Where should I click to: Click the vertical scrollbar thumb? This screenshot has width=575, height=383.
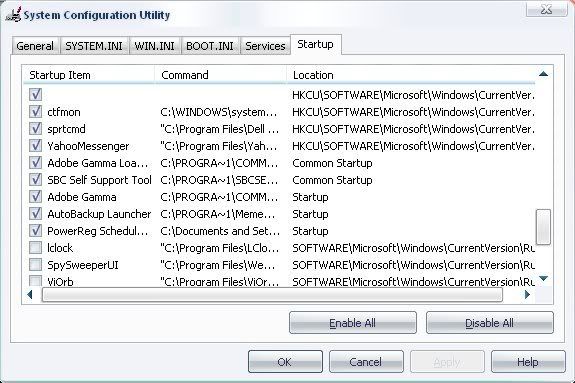click(x=543, y=227)
